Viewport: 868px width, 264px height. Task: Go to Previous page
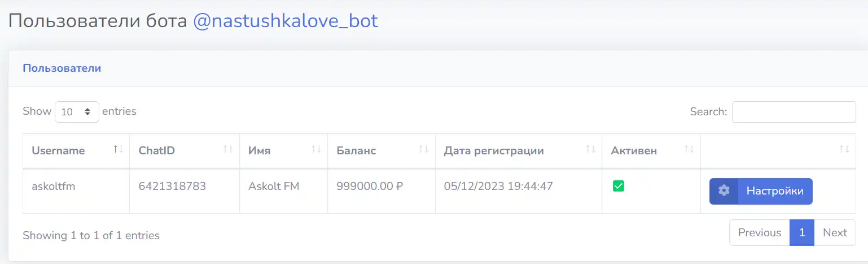pos(760,232)
